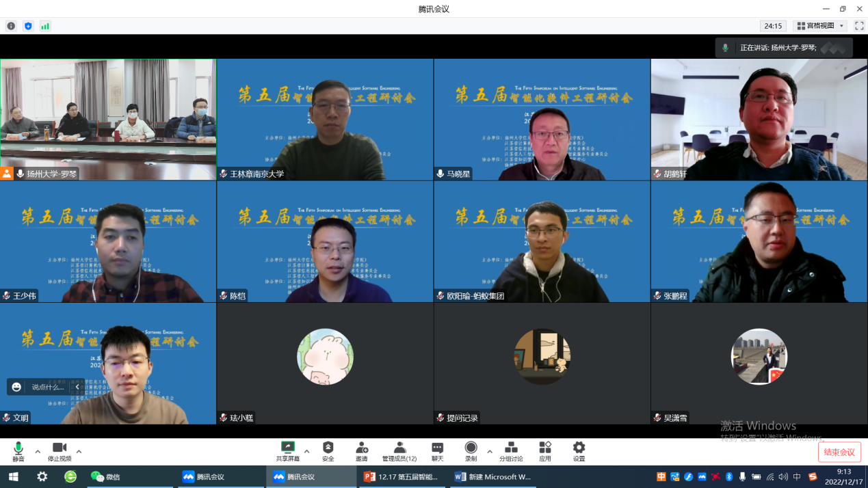Expand audio options arrow beside mute
Image resolution: width=868 pixels, height=488 pixels.
[38, 451]
